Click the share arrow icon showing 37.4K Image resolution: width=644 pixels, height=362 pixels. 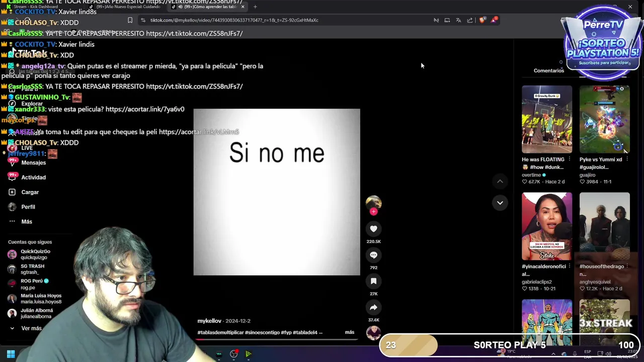pyautogui.click(x=373, y=307)
